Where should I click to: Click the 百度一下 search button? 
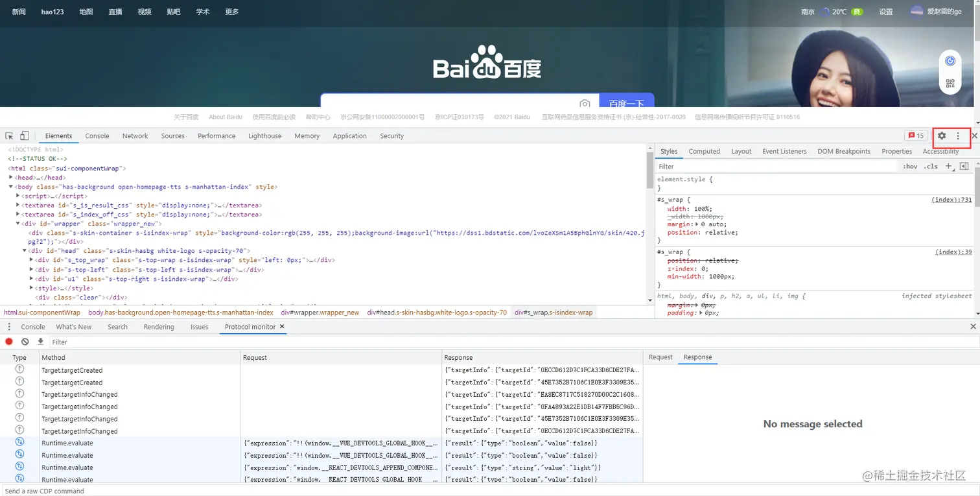(627, 102)
